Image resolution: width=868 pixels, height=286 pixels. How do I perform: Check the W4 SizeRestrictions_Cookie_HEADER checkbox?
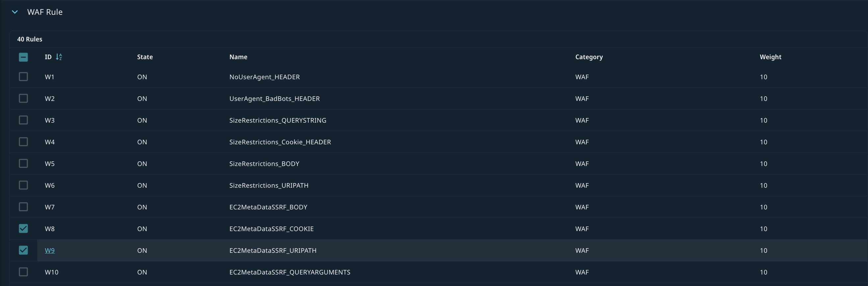pos(23,142)
